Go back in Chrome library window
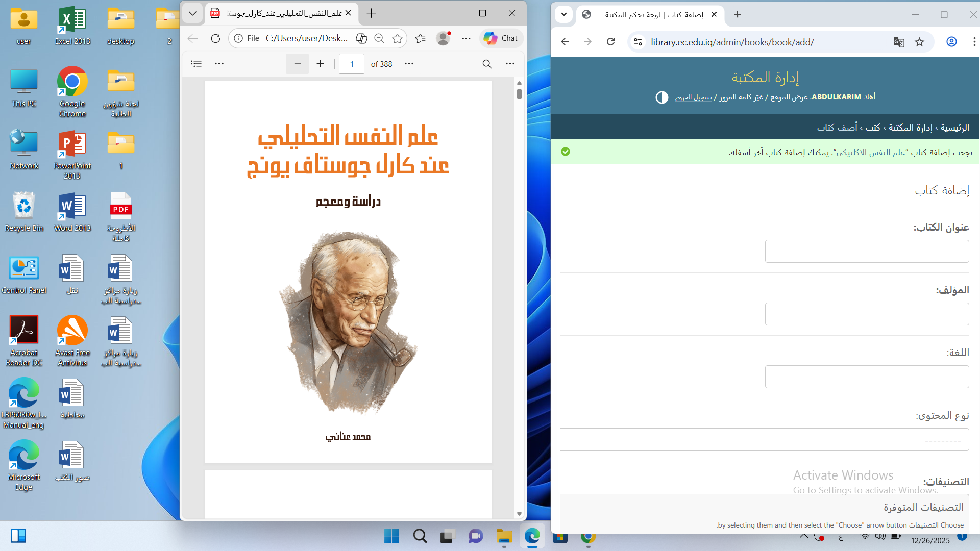The image size is (980, 551). point(565,42)
